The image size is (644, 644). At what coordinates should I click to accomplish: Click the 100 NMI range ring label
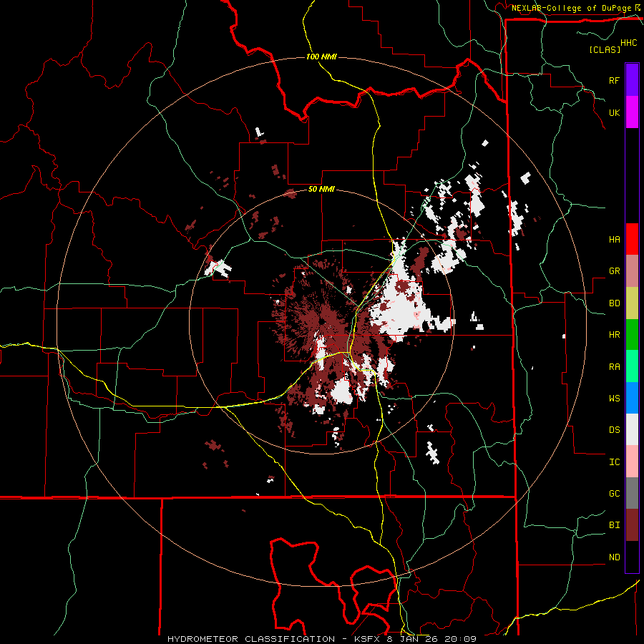pyautogui.click(x=321, y=57)
